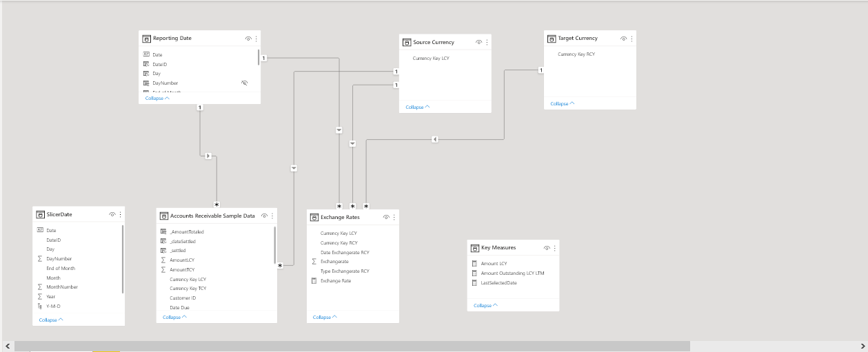Screen dimensions: 868x352
Task: Click the column icon beside _AmountTotaled
Action: (x=163, y=231)
